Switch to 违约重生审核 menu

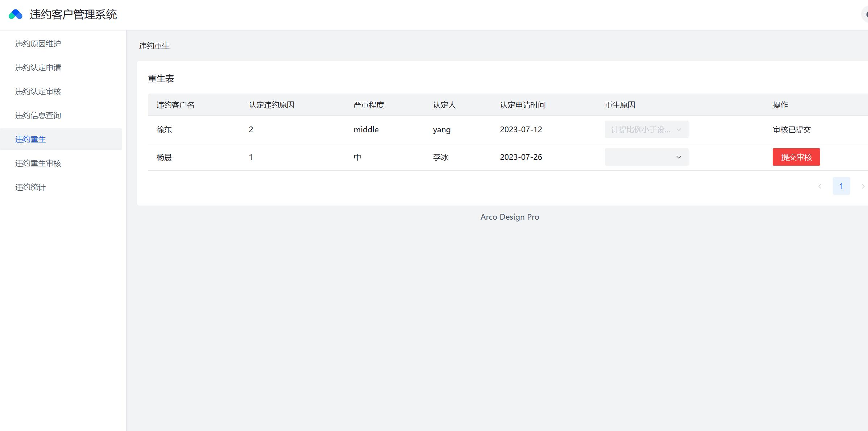38,163
